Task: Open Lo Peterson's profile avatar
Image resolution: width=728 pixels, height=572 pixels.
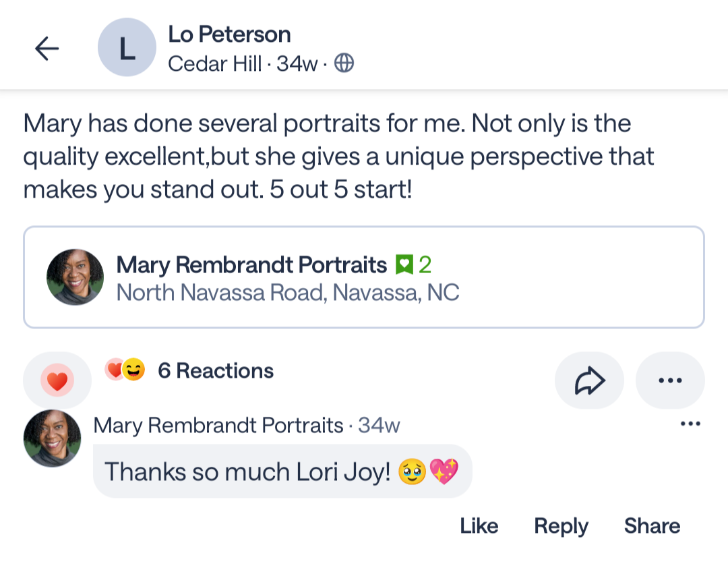Action: [x=127, y=47]
